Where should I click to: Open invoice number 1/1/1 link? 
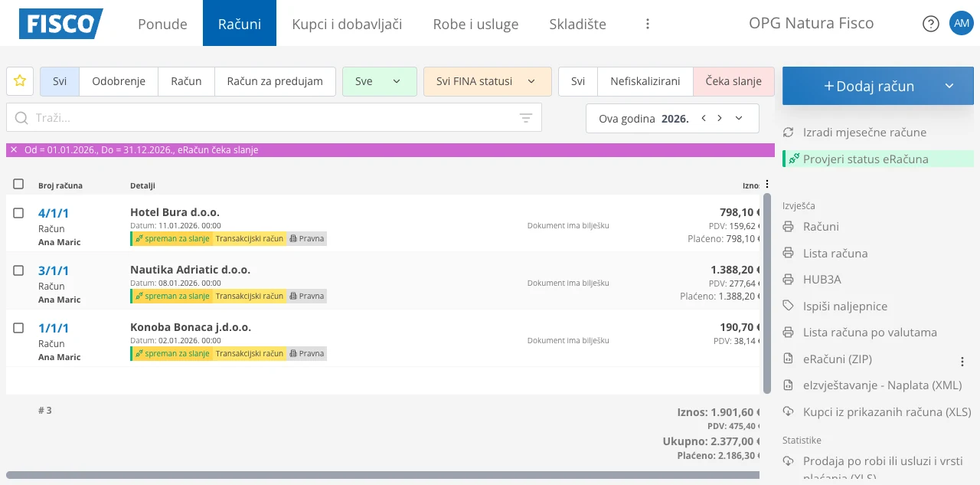point(54,328)
